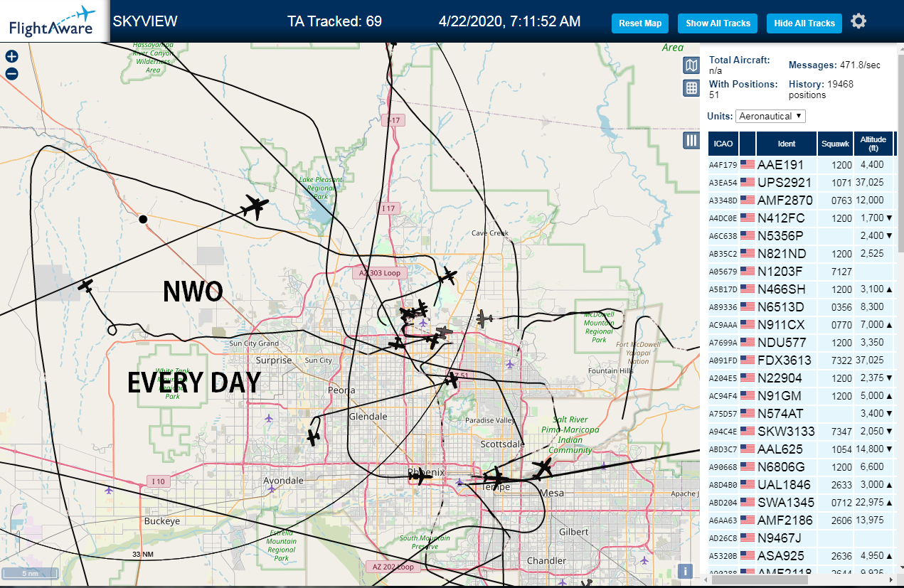Select the gray aircraft west of McDowell Mountain Park
Screen dimensions: 904x588
click(x=484, y=318)
